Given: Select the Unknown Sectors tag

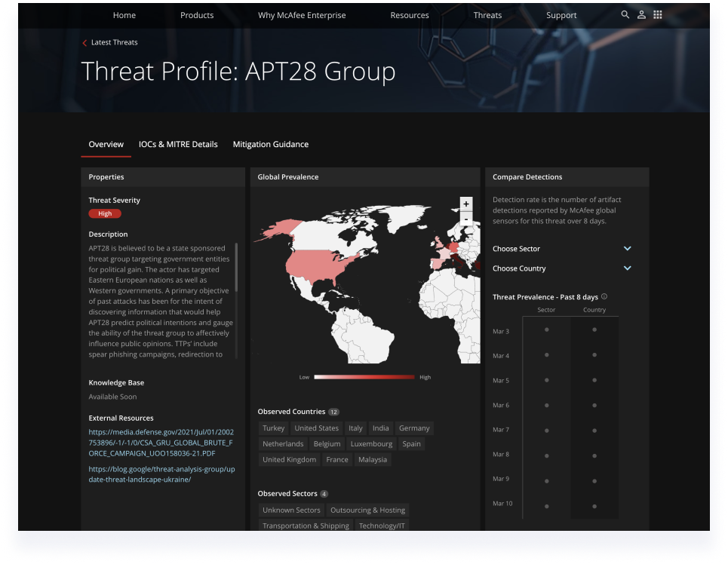Looking at the screenshot, I should point(291,510).
